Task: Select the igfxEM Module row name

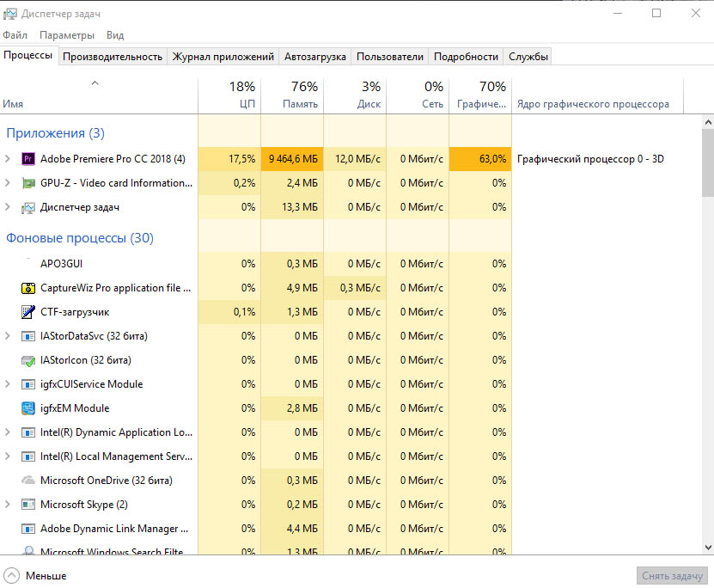Action: 75,408
